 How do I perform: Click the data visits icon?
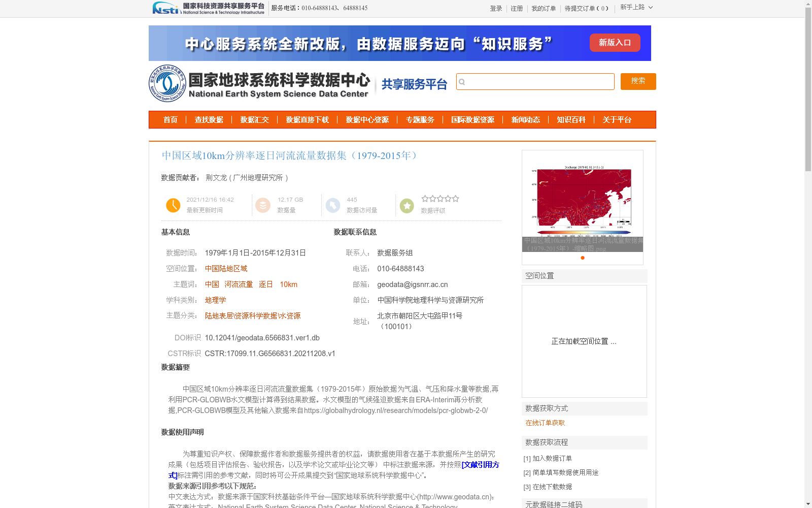click(333, 205)
